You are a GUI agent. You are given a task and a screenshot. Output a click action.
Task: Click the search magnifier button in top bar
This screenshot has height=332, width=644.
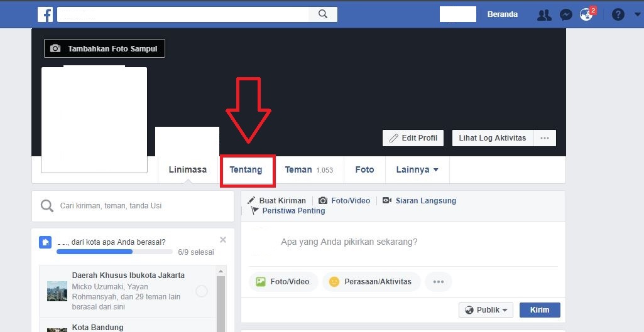pyautogui.click(x=323, y=14)
